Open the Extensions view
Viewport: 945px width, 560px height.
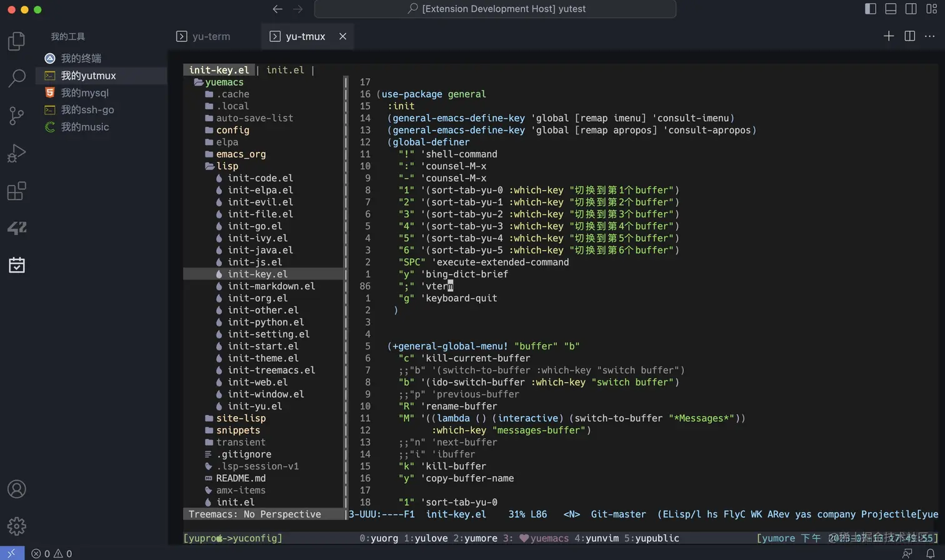(16, 191)
